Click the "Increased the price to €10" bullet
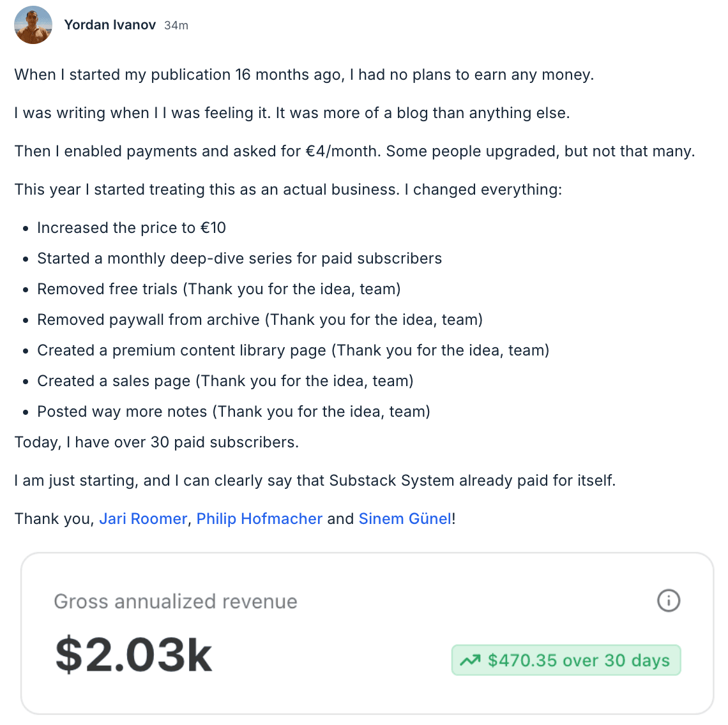728x725 pixels. point(132,228)
